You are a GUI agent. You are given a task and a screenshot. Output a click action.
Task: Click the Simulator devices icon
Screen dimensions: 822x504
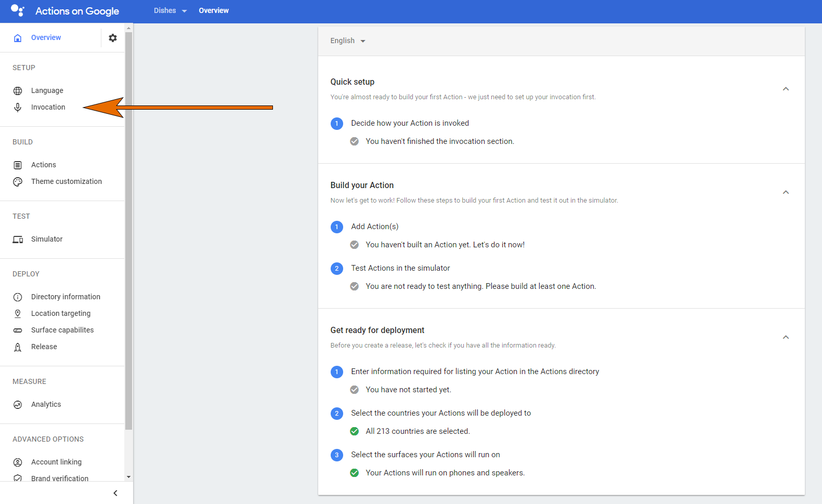(18, 240)
